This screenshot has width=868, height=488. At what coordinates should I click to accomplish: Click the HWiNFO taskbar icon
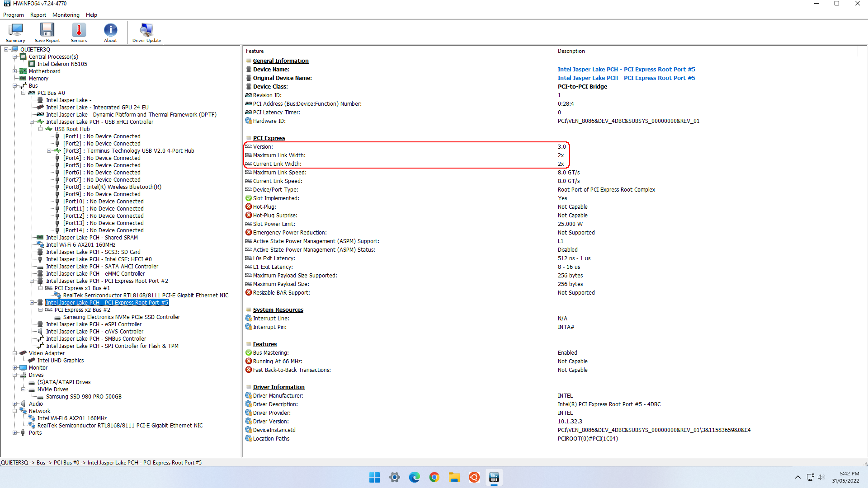(494, 478)
